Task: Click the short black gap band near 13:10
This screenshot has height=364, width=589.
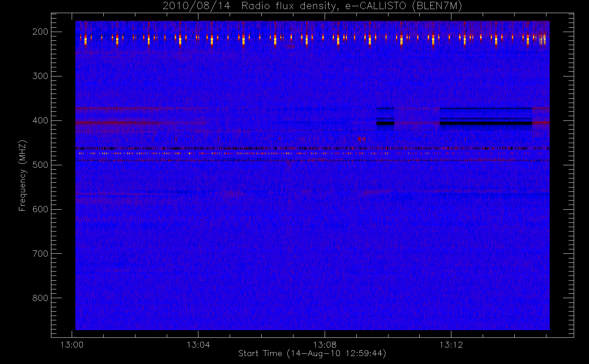Action: click(385, 123)
